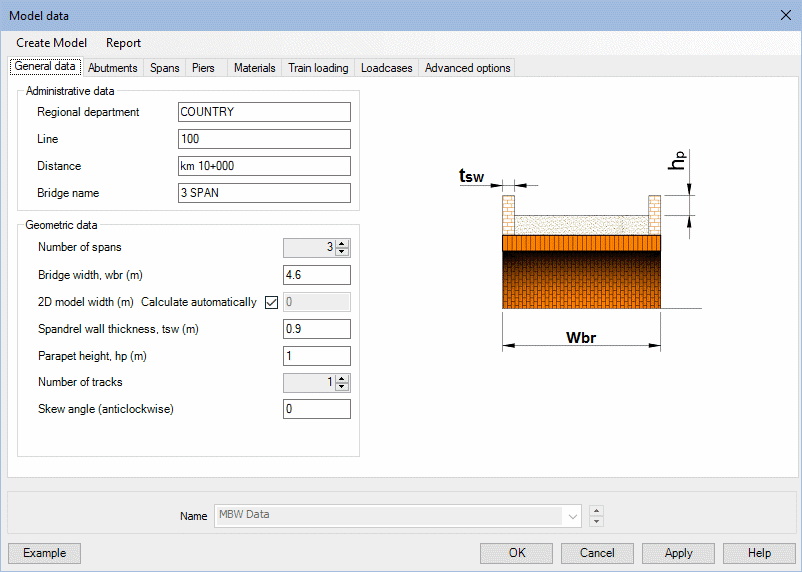Click the down arrow beside Name dropdown
Screen dimensions: 802x572
(x=597, y=521)
